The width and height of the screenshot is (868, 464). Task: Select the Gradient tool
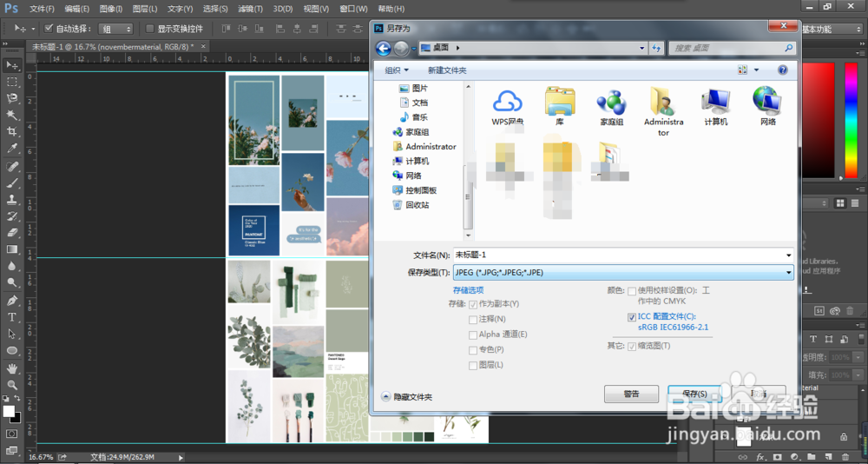click(x=11, y=249)
